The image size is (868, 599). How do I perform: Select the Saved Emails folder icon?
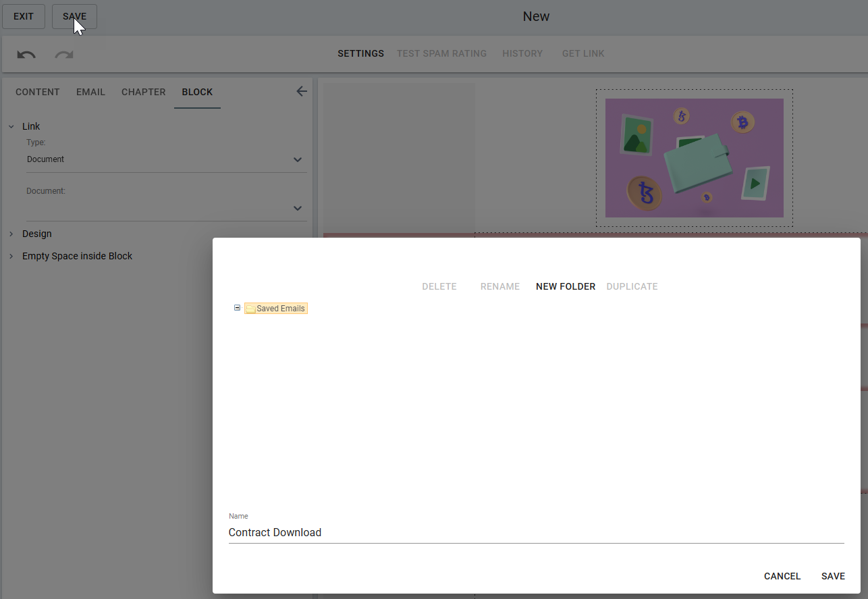pos(250,309)
